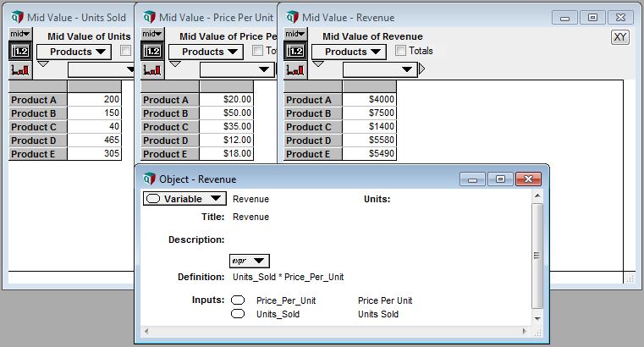This screenshot has height=347, width=644.
Task: Open Products index dropdown in Price Per Unit window
Action: (206, 52)
